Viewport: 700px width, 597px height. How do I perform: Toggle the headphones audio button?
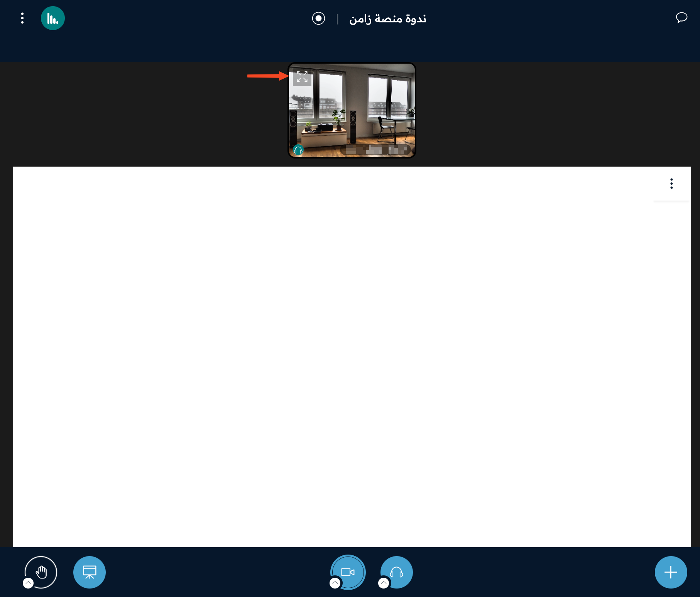397,572
